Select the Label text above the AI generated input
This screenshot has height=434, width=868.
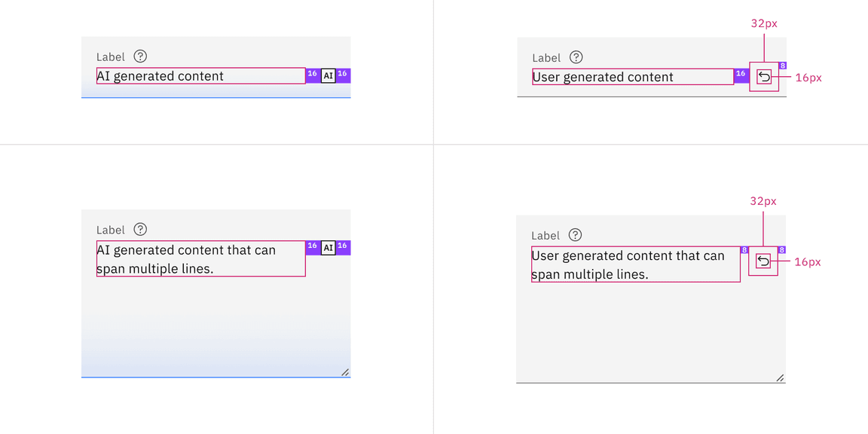[108, 56]
